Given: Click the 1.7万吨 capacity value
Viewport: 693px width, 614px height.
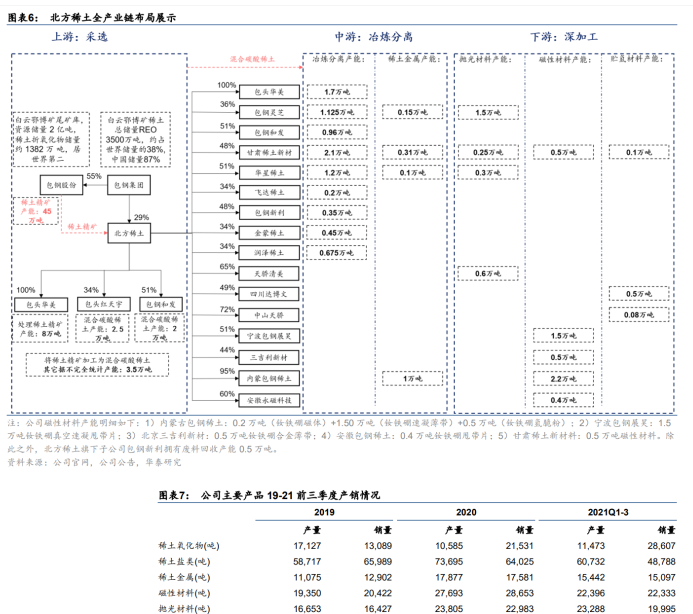Looking at the screenshot, I should 337,92.
